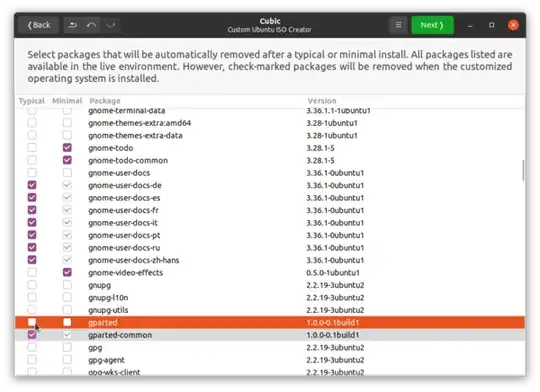Screen dimensions: 540x392
Task: Maximize the Cubic window
Action: pos(491,25)
